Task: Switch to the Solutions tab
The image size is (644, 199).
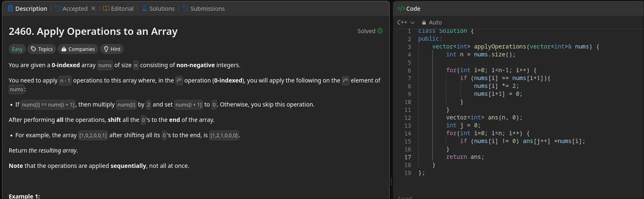Action: point(158,9)
